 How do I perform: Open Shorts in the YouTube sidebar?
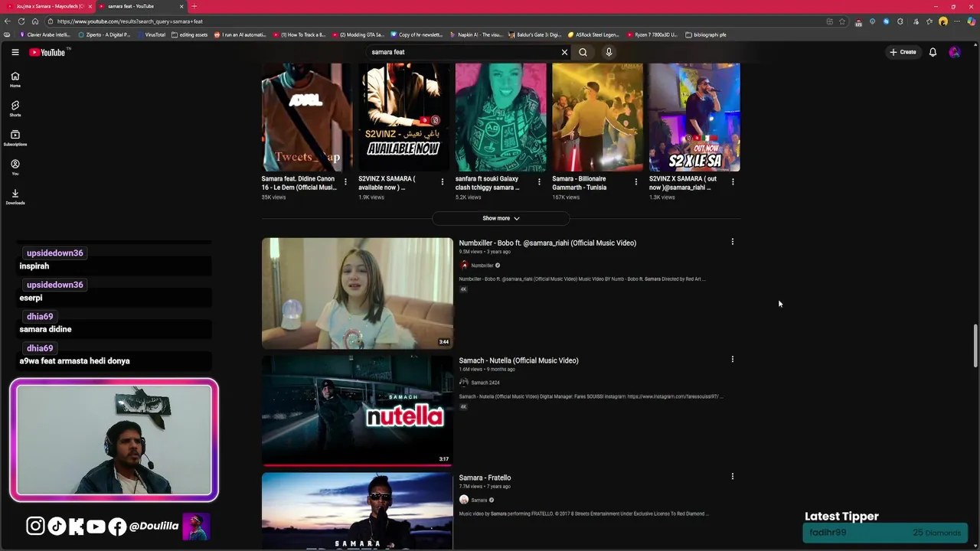click(15, 109)
